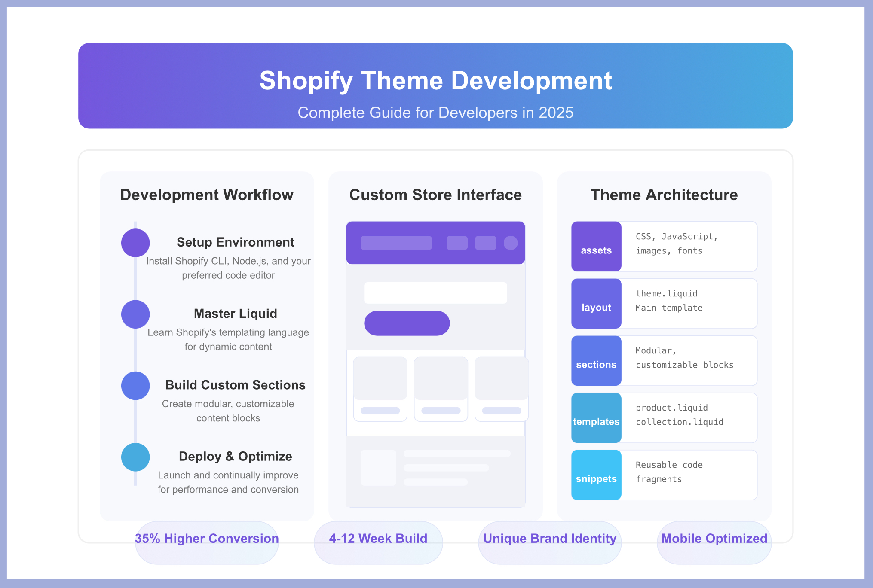Click the Custom Store Interface title
This screenshot has height=588, width=873.
[435, 195]
